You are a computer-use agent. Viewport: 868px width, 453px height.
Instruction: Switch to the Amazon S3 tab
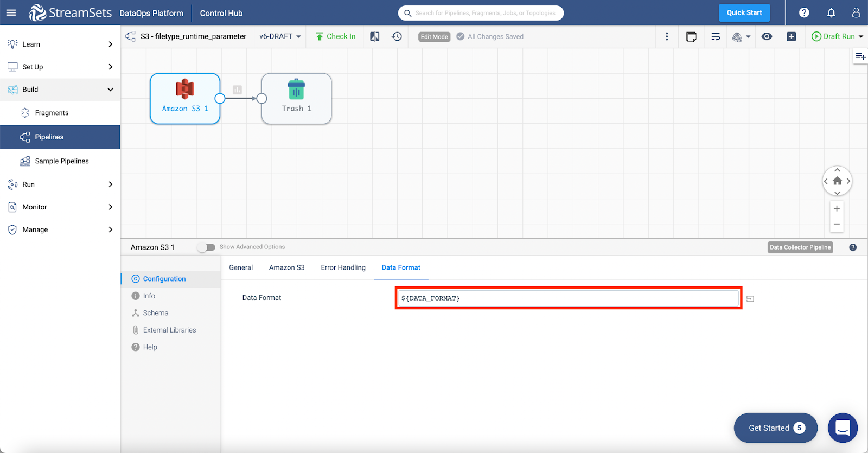pos(287,267)
